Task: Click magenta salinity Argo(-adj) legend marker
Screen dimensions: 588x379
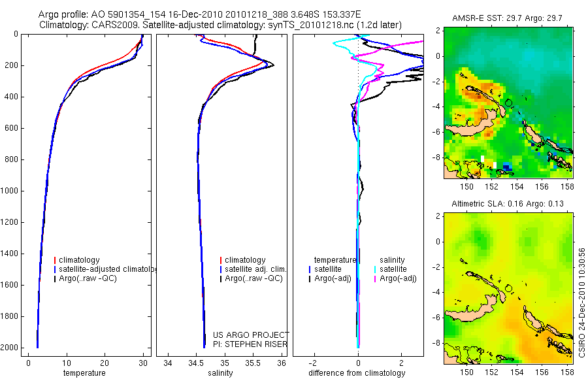Action: point(375,278)
